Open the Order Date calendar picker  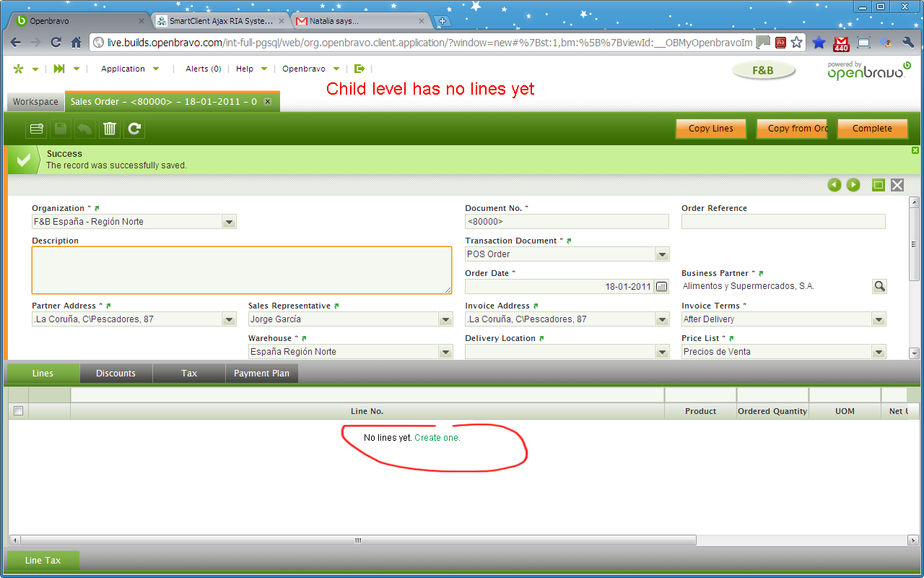click(x=661, y=287)
